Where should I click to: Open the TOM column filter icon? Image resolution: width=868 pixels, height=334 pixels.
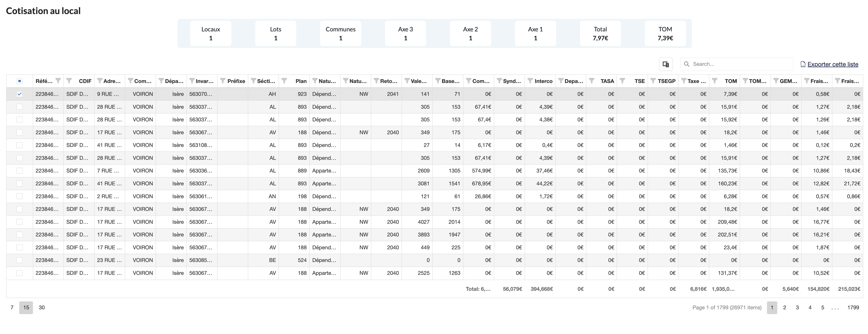point(714,81)
